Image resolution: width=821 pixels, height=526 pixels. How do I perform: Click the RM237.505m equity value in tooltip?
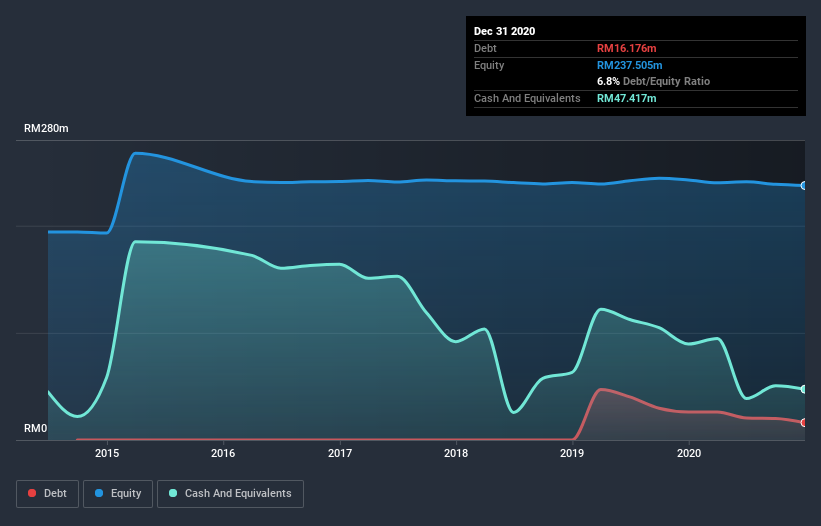629,65
